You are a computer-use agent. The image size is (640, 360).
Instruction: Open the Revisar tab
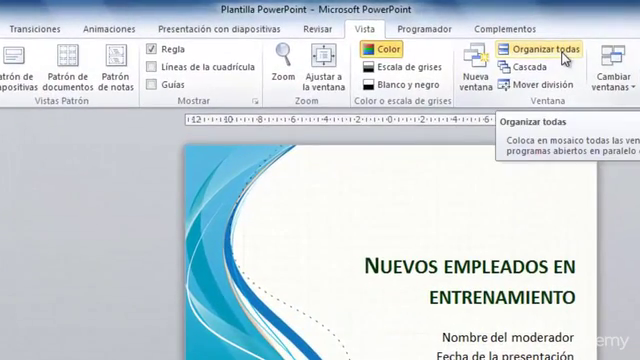tap(318, 29)
